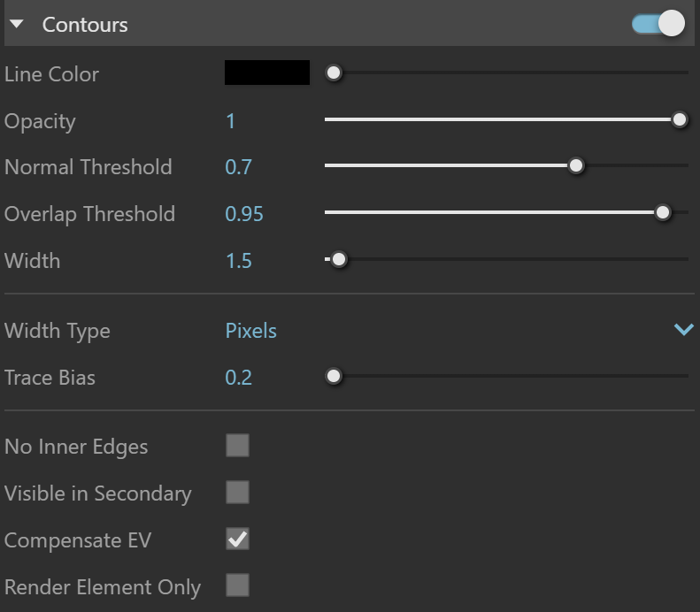The image size is (700, 612).
Task: Click the Normal Threshold slider knob
Action: [576, 165]
